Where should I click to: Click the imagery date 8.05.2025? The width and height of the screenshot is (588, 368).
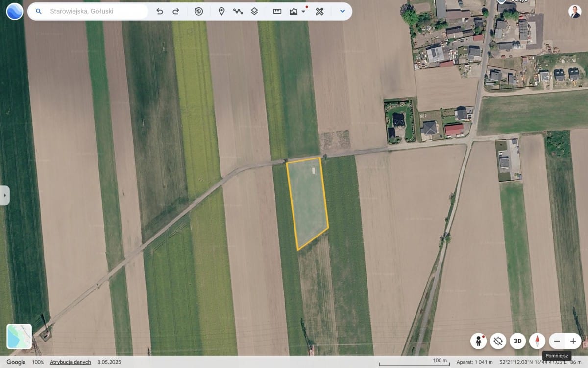[x=109, y=362]
